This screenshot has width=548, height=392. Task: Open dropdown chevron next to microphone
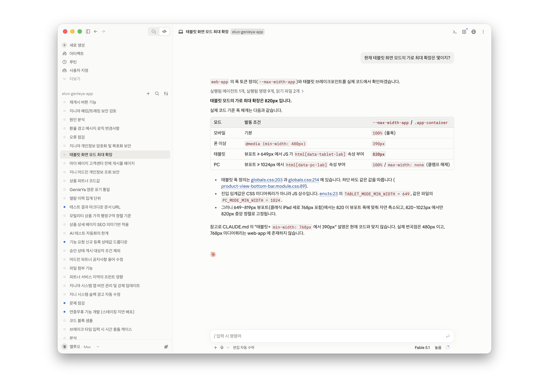(228, 347)
